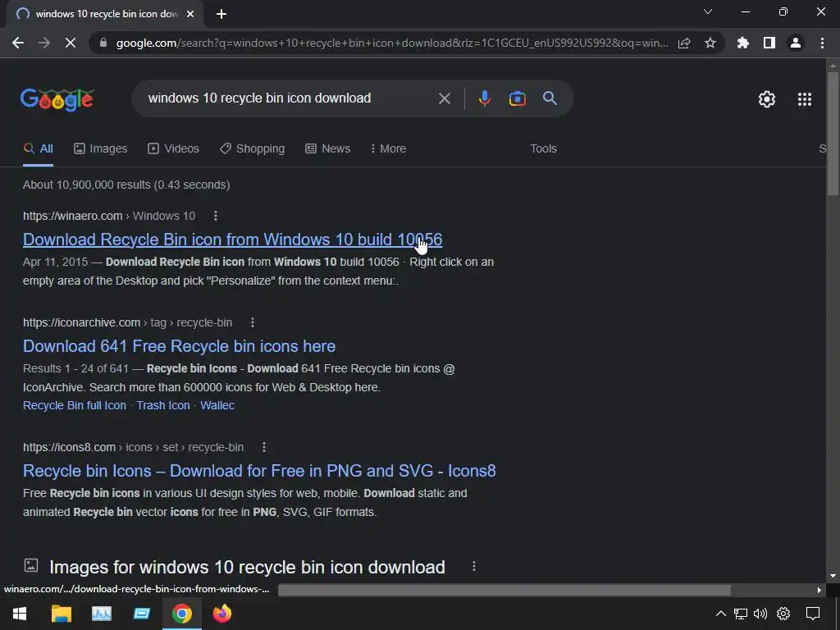Viewport: 840px width, 630px height.
Task: Open Chrome's three-dot menu
Action: 822,43
